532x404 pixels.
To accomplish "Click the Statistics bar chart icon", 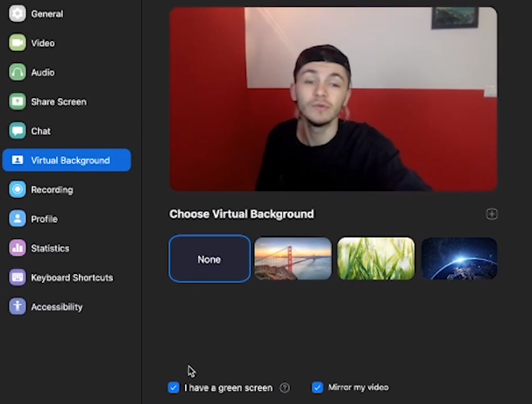I will (x=18, y=248).
